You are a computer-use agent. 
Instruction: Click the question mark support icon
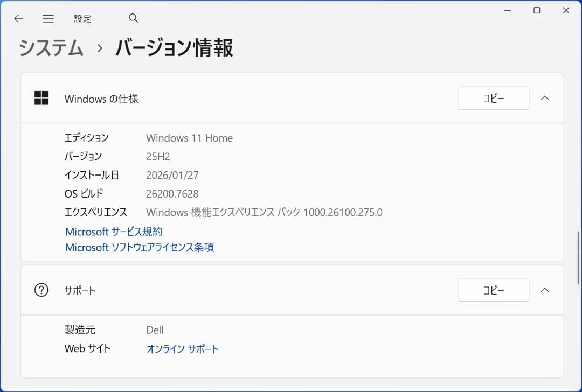click(x=41, y=290)
